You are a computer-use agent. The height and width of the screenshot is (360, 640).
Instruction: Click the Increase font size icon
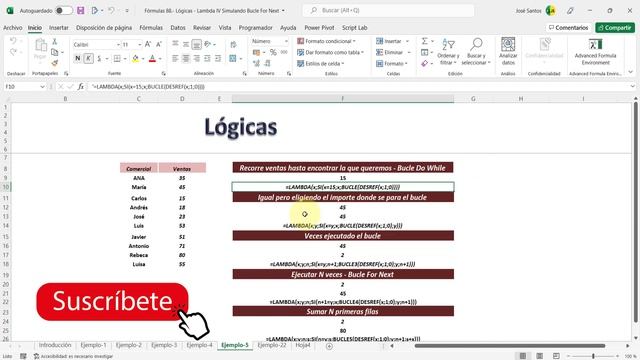point(148,44)
